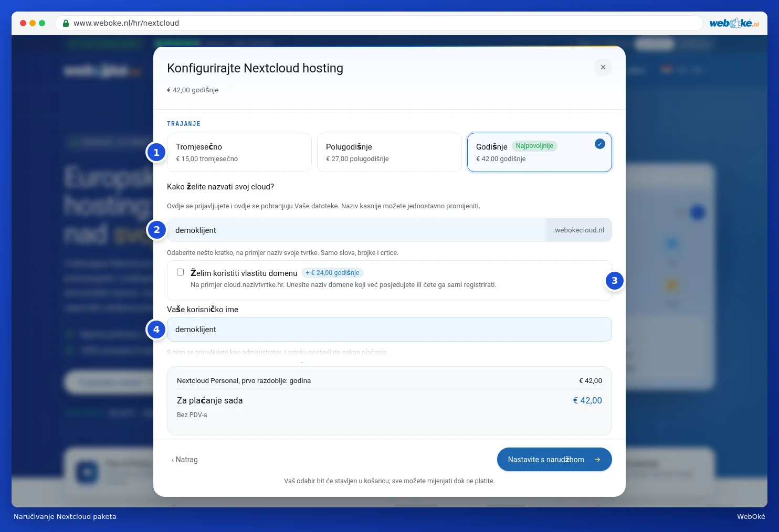
Task: Click 'Konfigurirajte Nextcloud hosting' title
Action: [255, 68]
